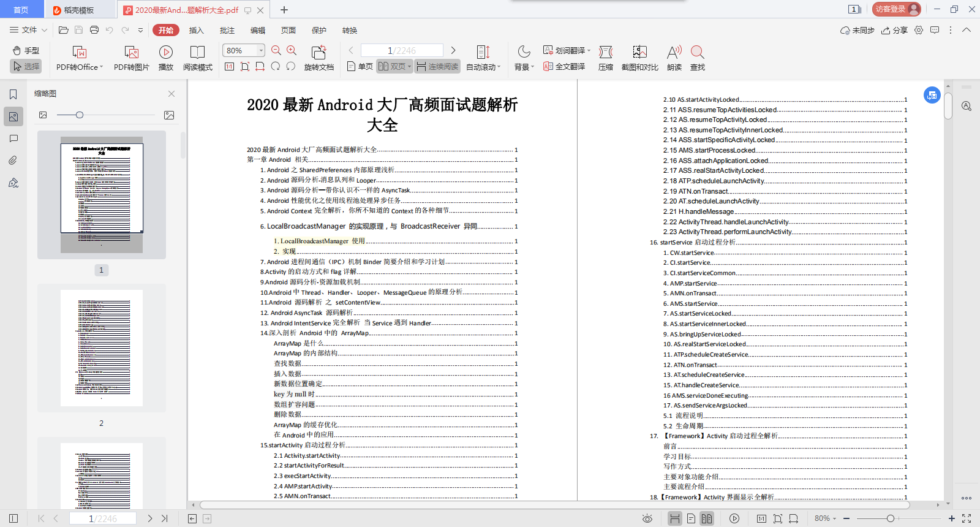Start 朗读 read-aloud tool
The image size is (980, 527).
[674, 58]
